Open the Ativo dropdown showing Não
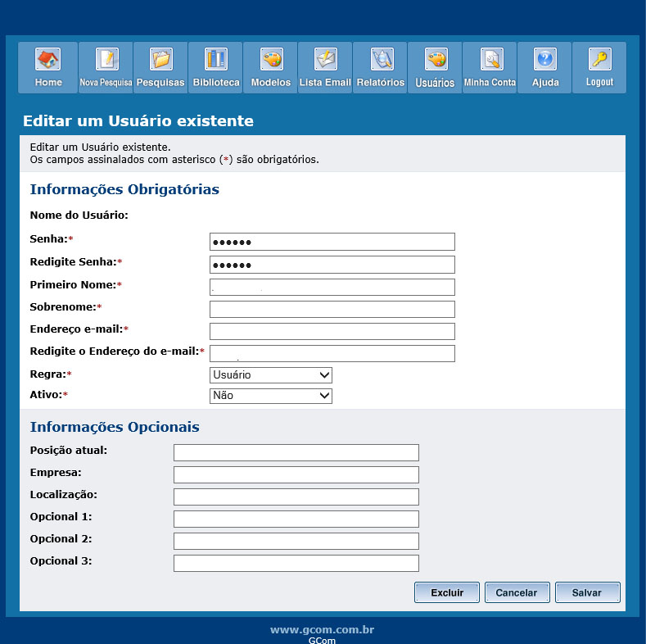 click(271, 396)
